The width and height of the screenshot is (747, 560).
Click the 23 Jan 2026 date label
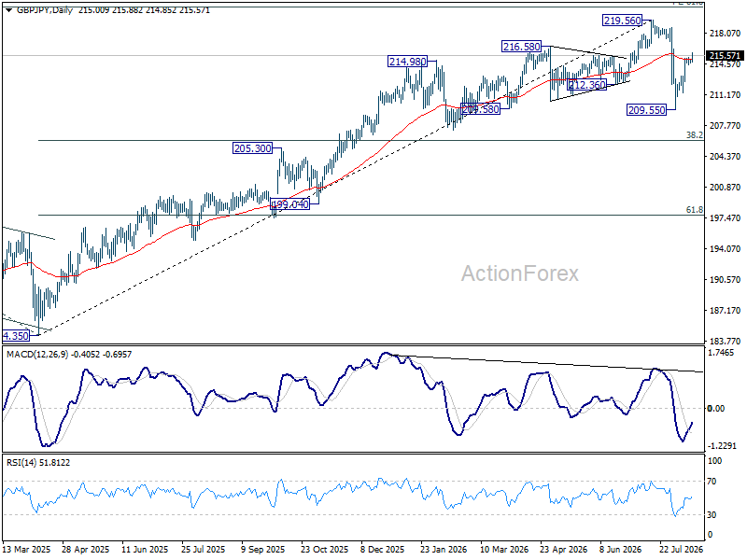tap(444, 550)
